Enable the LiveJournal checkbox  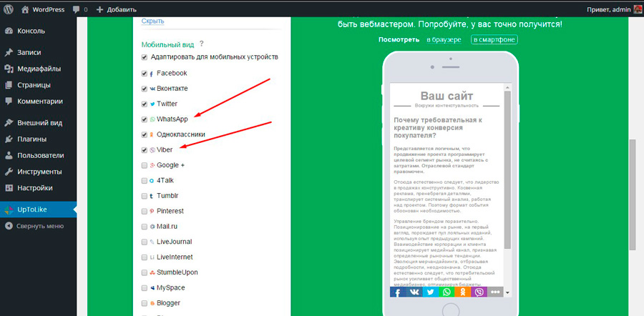(144, 242)
